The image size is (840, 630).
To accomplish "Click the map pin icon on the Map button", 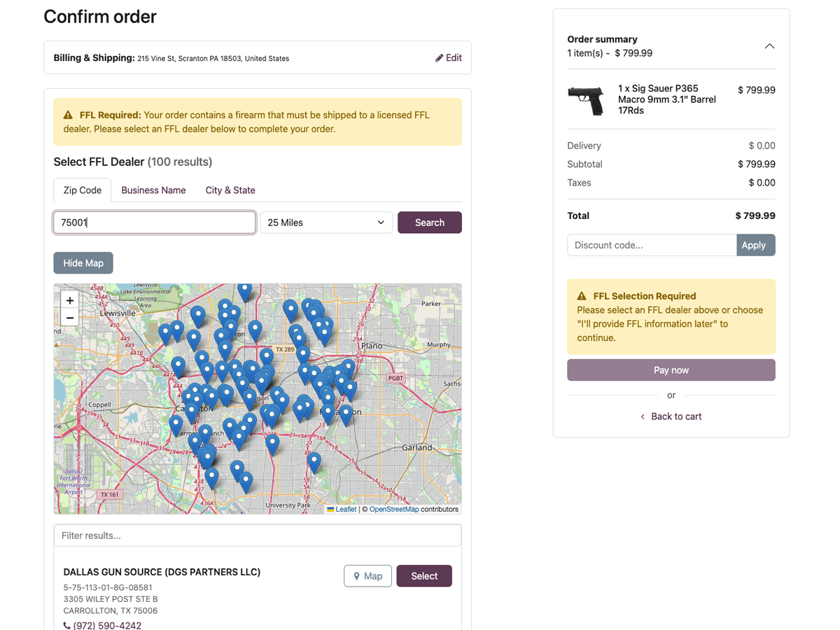I will click(357, 575).
